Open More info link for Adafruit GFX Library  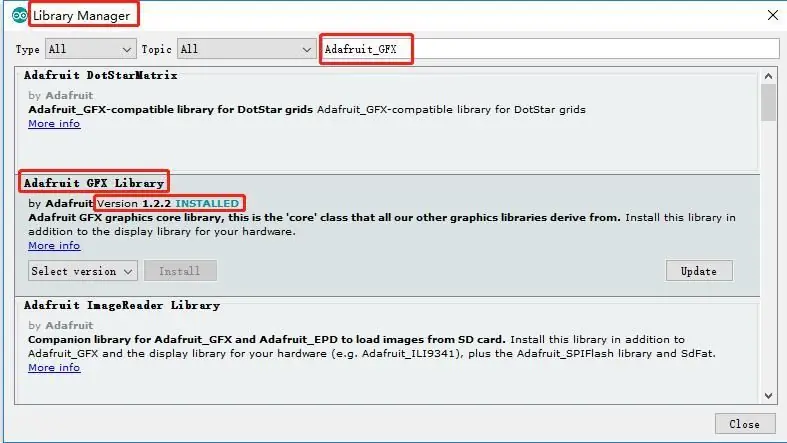(54, 245)
